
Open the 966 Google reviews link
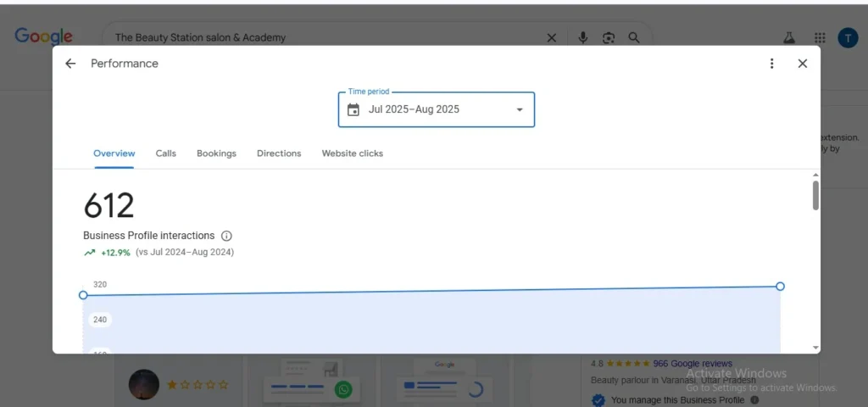point(692,364)
